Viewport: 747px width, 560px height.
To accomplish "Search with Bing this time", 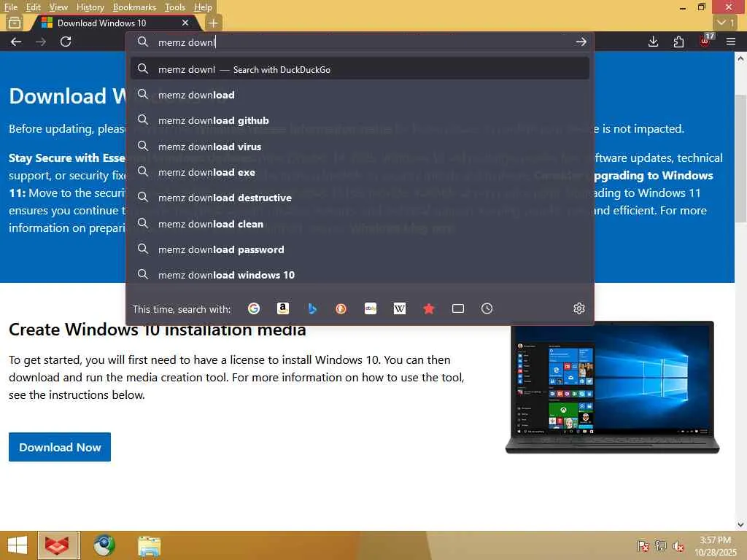I will (312, 308).
